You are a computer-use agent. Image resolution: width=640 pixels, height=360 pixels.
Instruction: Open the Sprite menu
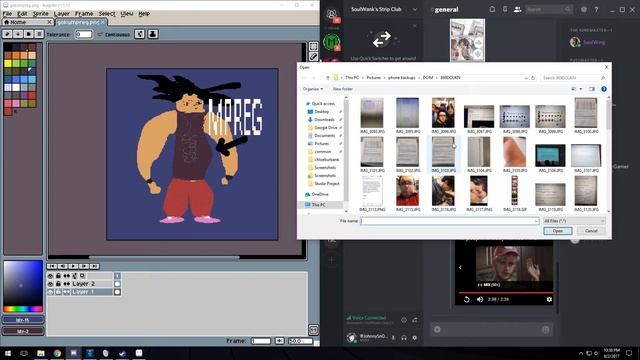pos(40,13)
